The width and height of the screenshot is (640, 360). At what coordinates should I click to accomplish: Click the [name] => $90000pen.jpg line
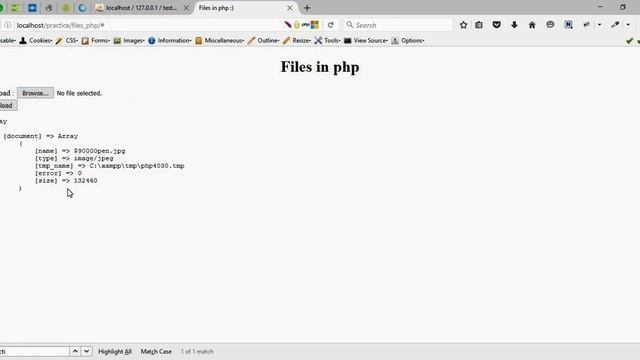pyautogui.click(x=80, y=151)
